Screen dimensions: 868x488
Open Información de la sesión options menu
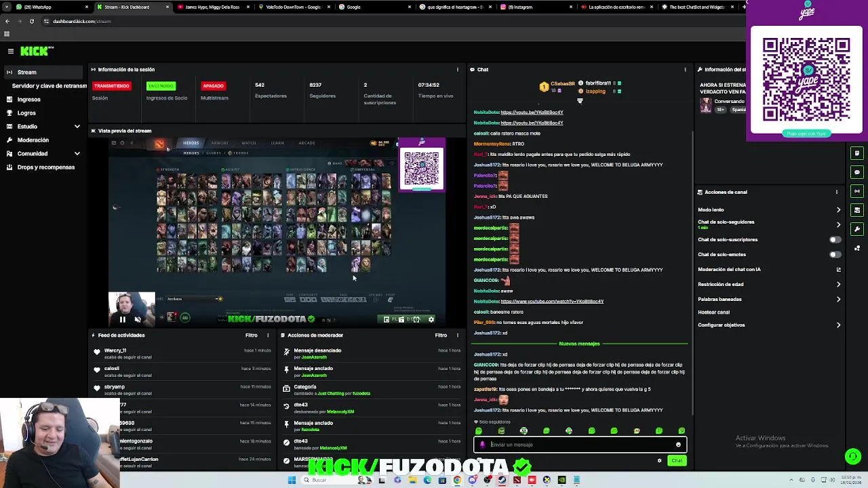458,69
